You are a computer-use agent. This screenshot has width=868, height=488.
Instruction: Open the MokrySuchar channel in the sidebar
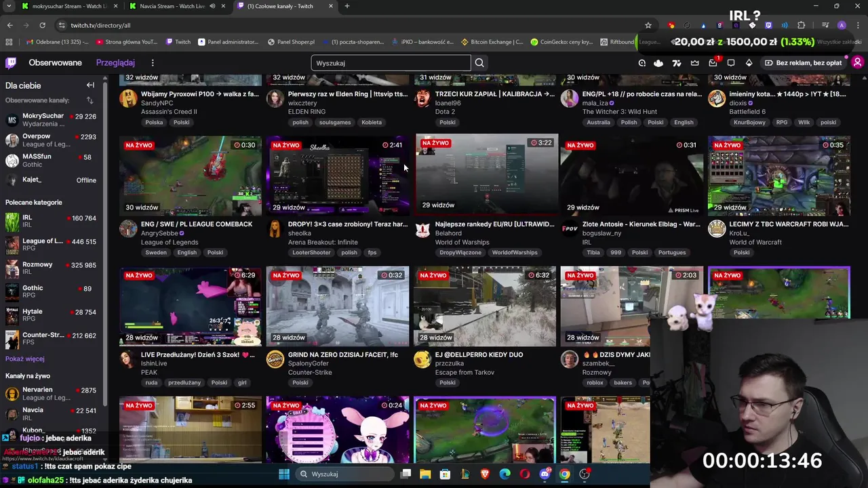(x=51, y=120)
